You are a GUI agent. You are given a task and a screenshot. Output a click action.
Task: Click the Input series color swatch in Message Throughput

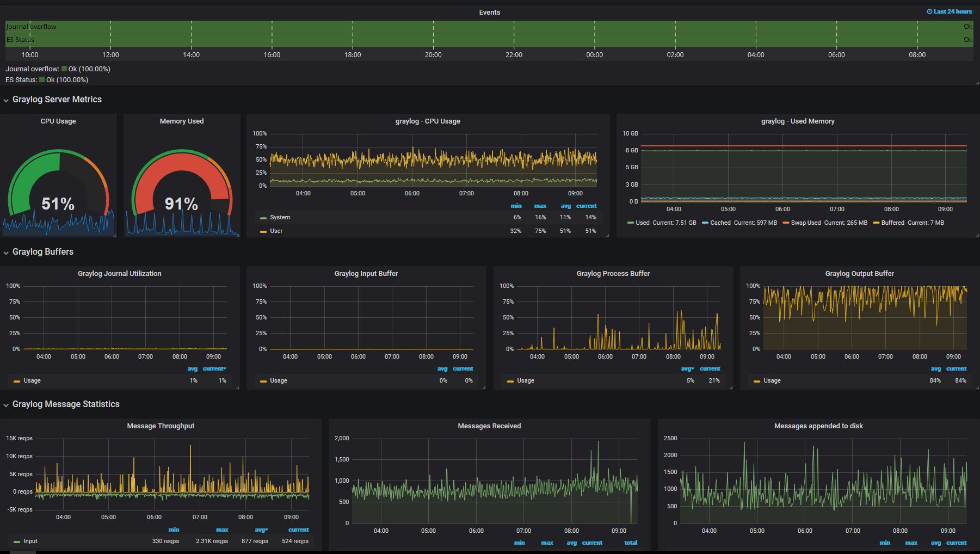coord(17,541)
